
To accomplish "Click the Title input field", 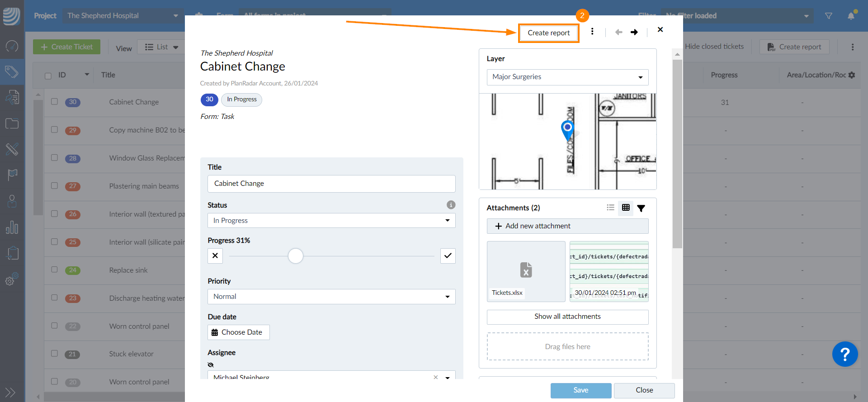I will pyautogui.click(x=331, y=184).
